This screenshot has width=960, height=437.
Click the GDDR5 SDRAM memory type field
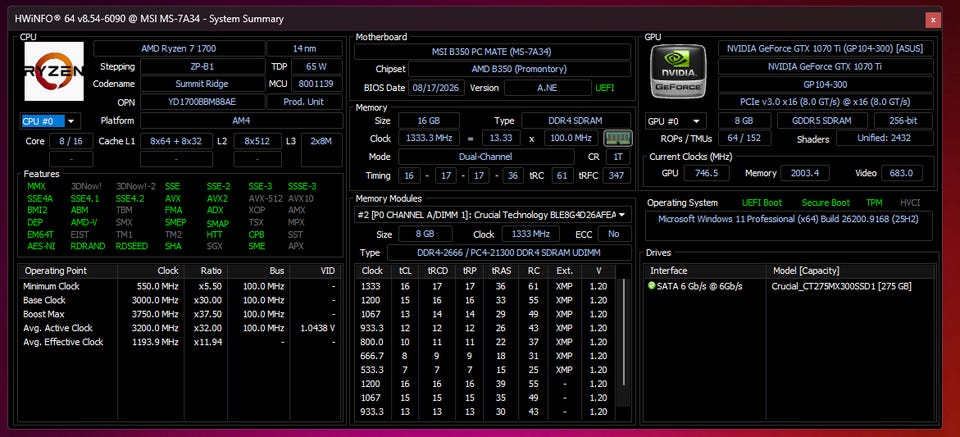point(822,121)
